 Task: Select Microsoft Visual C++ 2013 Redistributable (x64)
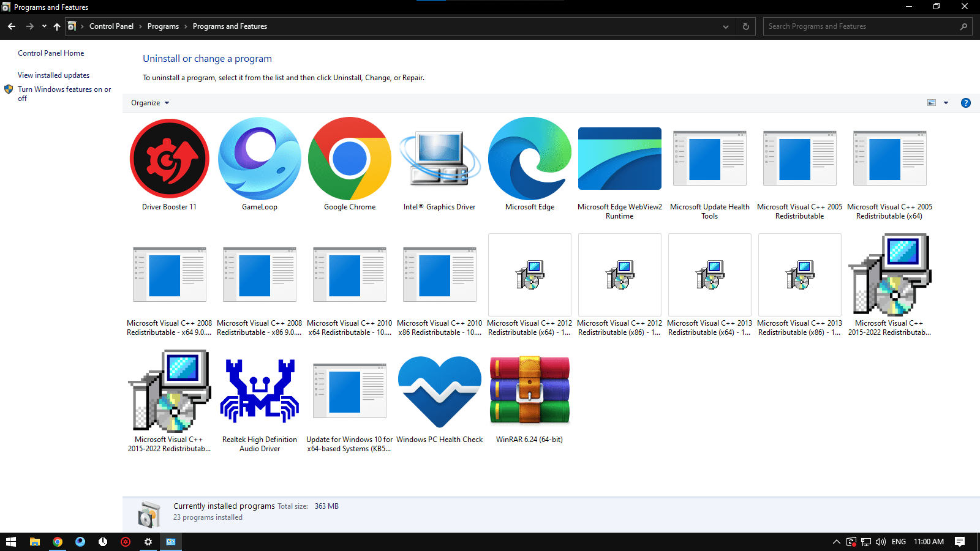pyautogui.click(x=710, y=275)
